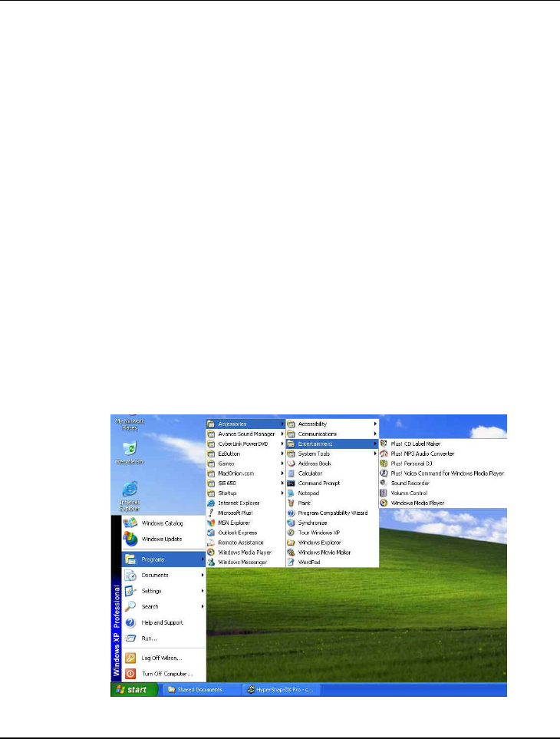The height and width of the screenshot is (739, 560).
Task: Open Paint
Action: tap(332, 503)
